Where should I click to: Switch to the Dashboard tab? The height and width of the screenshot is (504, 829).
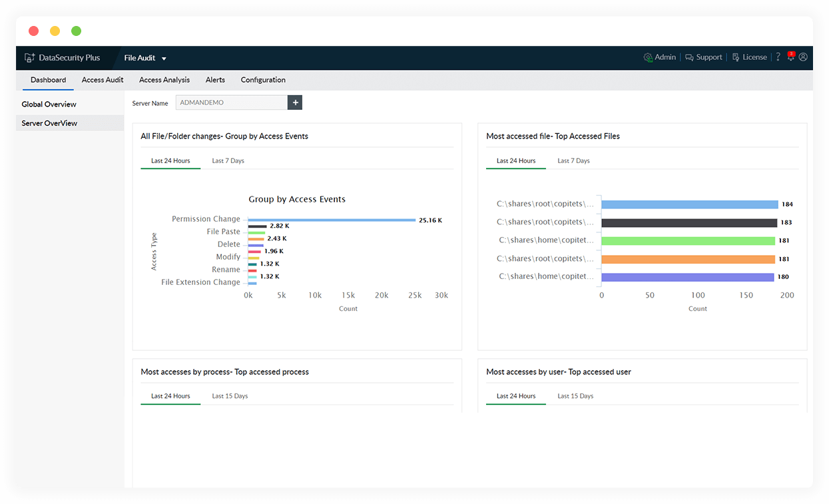point(48,80)
